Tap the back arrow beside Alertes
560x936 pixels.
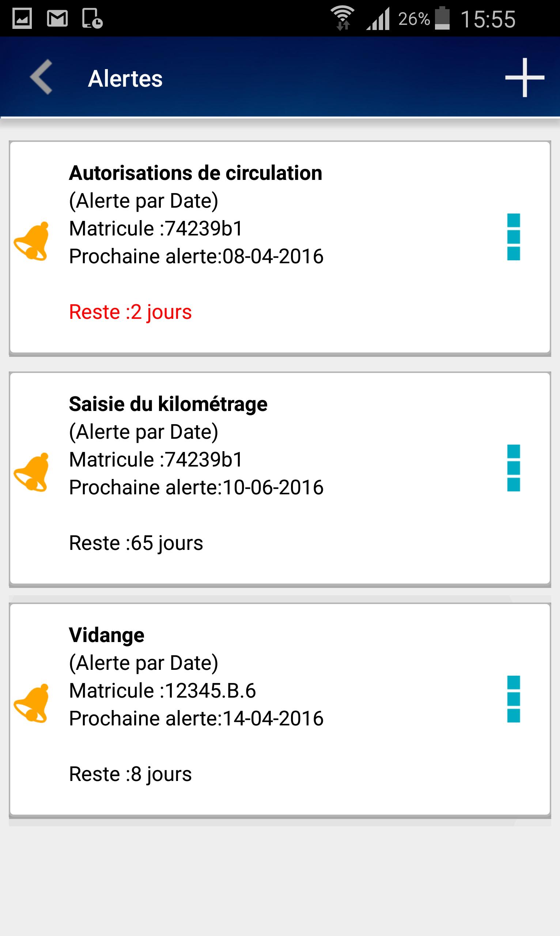pos(41,77)
